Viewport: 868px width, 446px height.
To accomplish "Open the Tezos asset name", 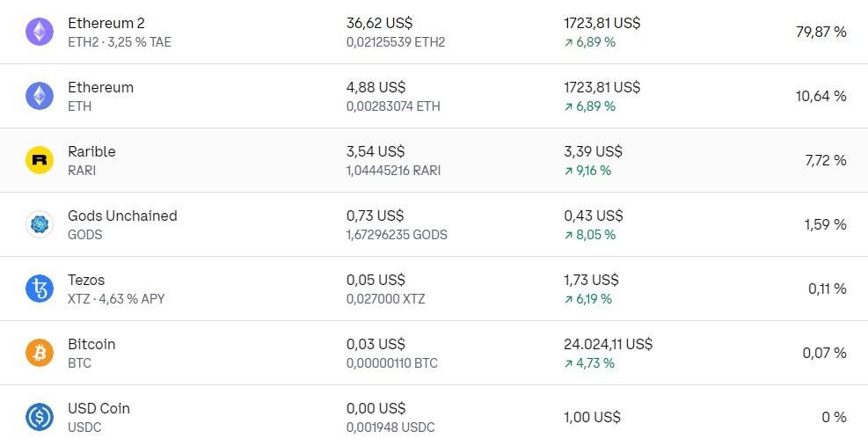I will pyautogui.click(x=86, y=281).
